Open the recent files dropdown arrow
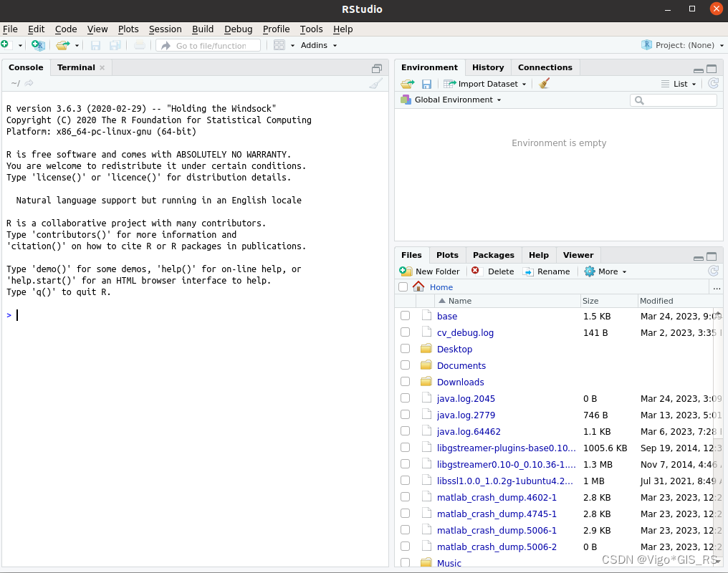The image size is (728, 573). click(x=77, y=45)
